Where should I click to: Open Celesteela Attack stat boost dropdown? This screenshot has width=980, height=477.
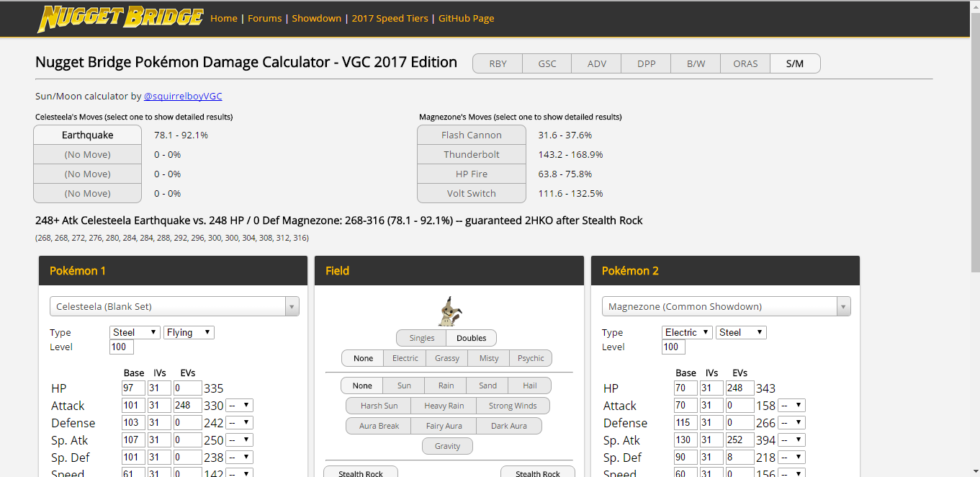click(239, 406)
